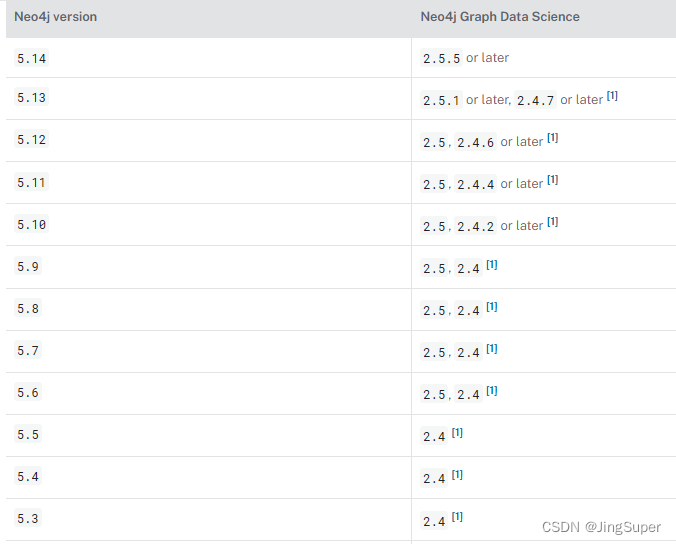Open footnote [1] in the 5.3 row
This screenshot has height=544, width=676.
(457, 516)
